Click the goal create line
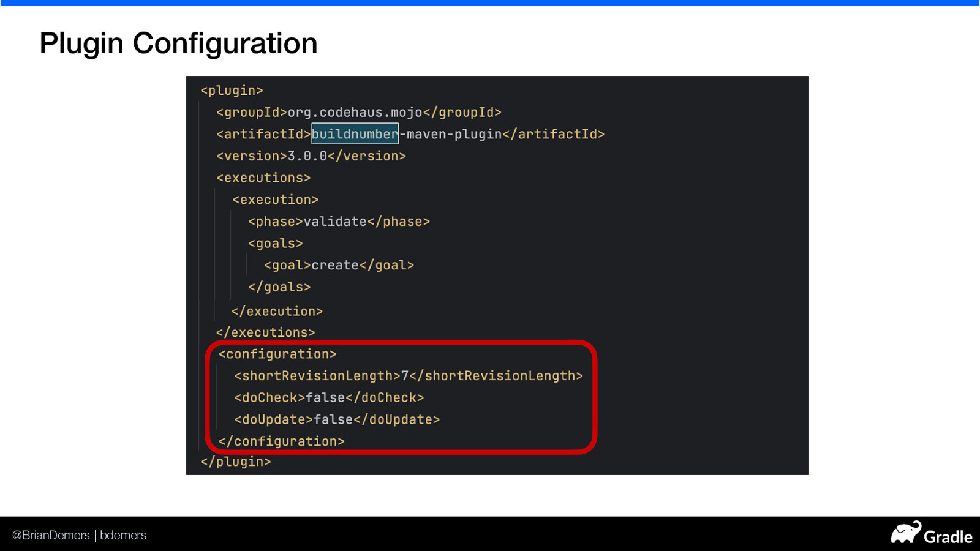 coord(339,266)
